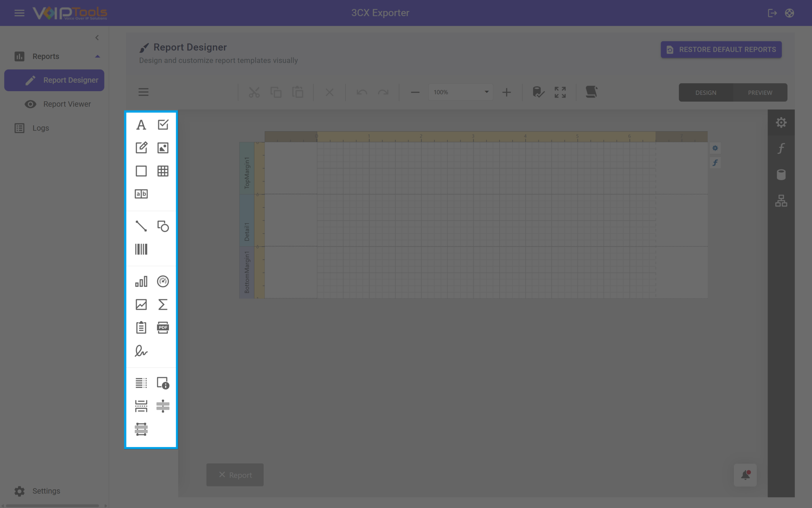
Task: Click the Undo arrow
Action: [x=362, y=92]
